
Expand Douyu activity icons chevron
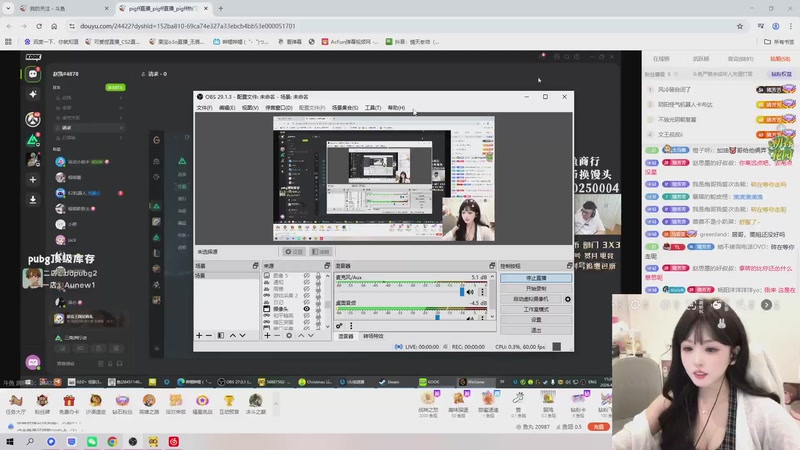click(276, 404)
